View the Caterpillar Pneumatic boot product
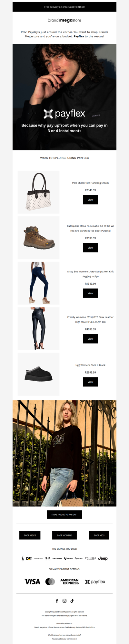 coord(90,248)
